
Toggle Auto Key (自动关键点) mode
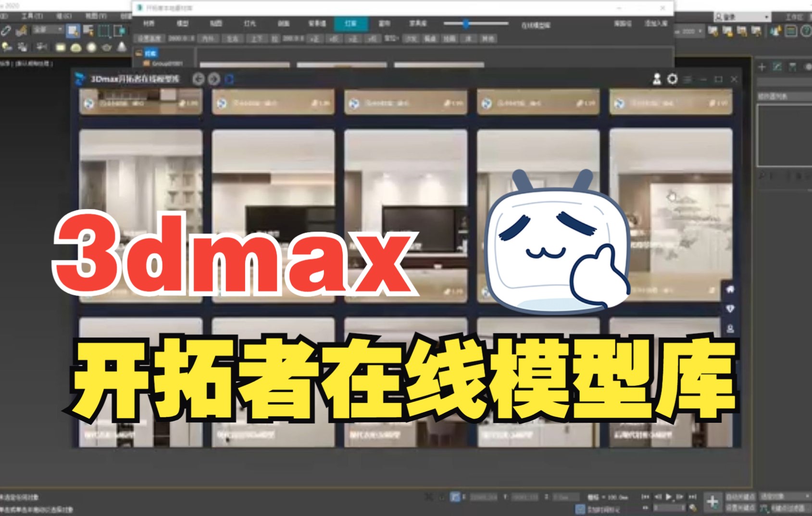[740, 497]
